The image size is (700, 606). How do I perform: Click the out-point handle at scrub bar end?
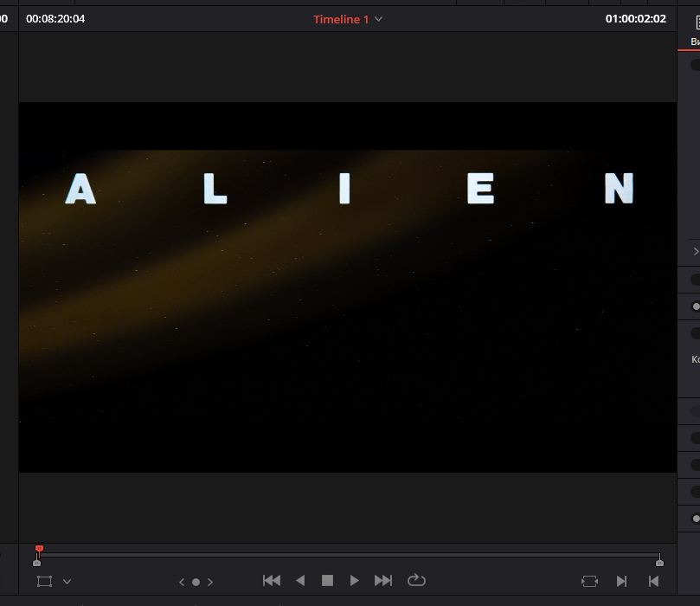pos(659,561)
